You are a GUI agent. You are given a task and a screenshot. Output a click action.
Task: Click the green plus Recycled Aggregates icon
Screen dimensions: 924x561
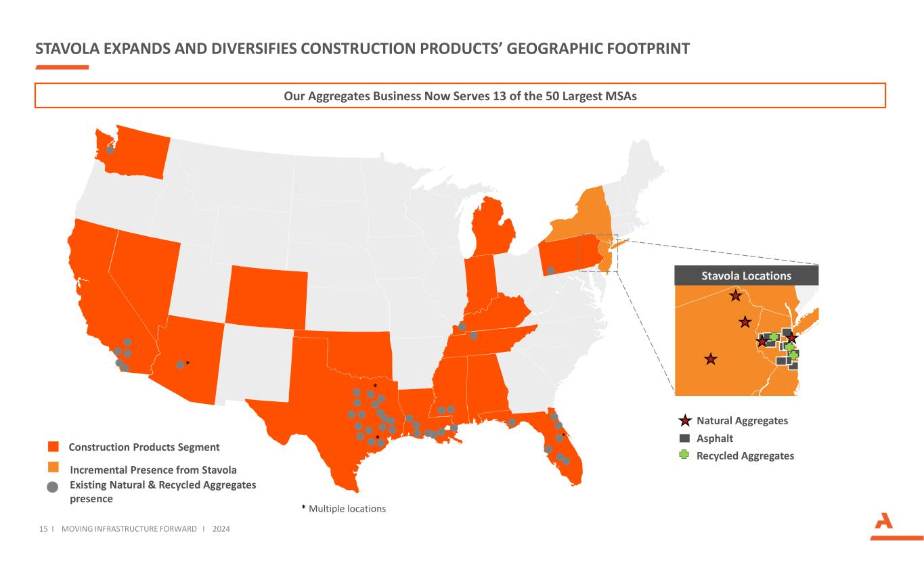pos(685,455)
